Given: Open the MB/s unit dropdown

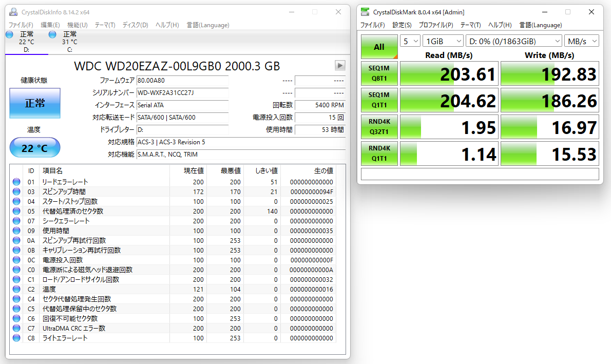Looking at the screenshot, I should pyautogui.click(x=581, y=41).
